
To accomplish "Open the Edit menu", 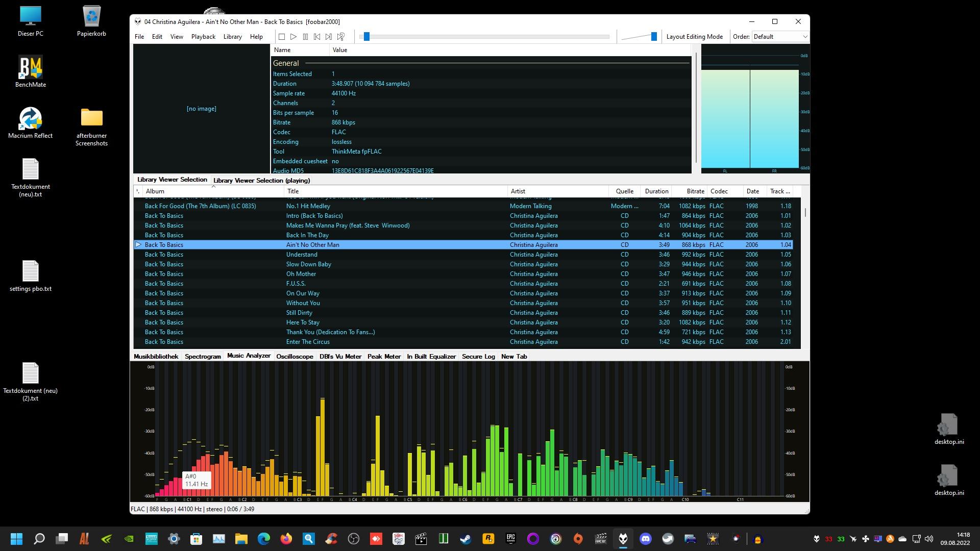I will coord(157,37).
